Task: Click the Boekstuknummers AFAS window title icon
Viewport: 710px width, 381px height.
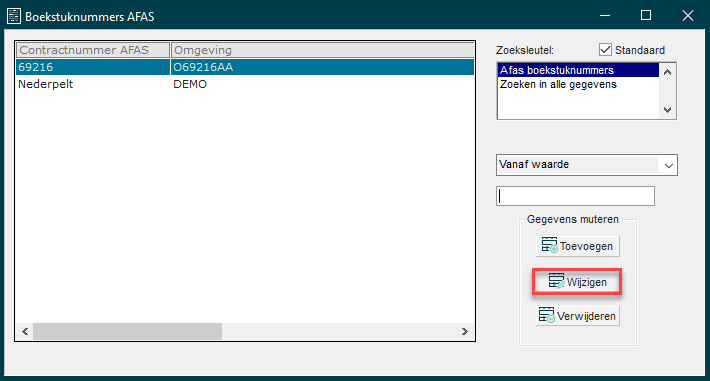Action: (14, 16)
